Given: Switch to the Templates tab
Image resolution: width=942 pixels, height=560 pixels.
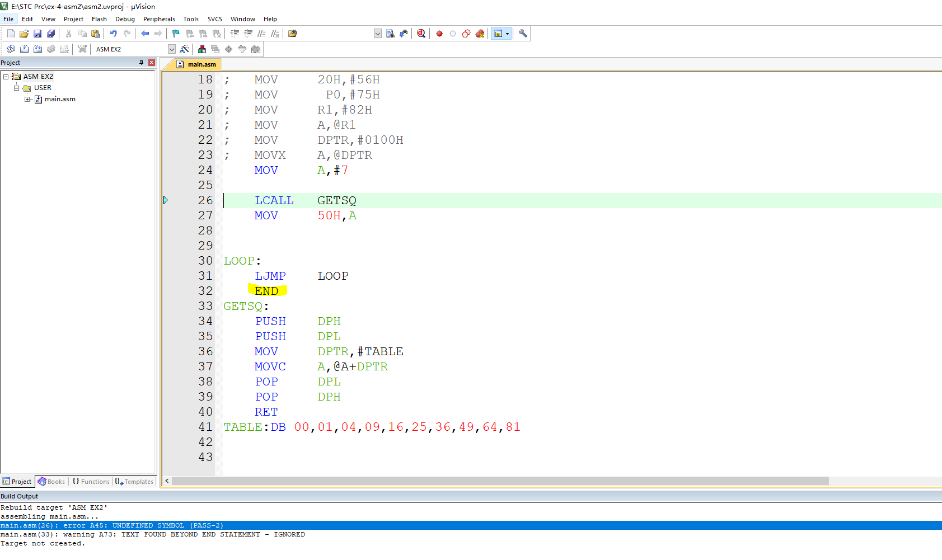Looking at the screenshot, I should pos(134,482).
